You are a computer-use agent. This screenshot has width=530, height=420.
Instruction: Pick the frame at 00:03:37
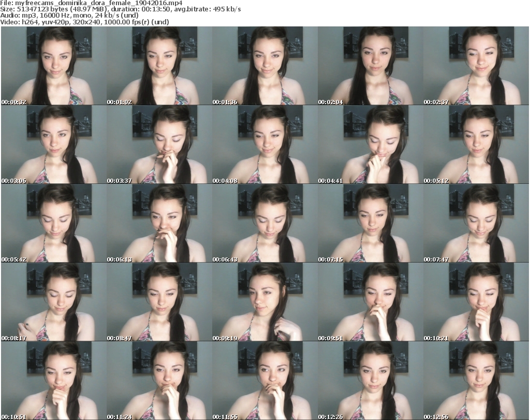tap(159, 144)
